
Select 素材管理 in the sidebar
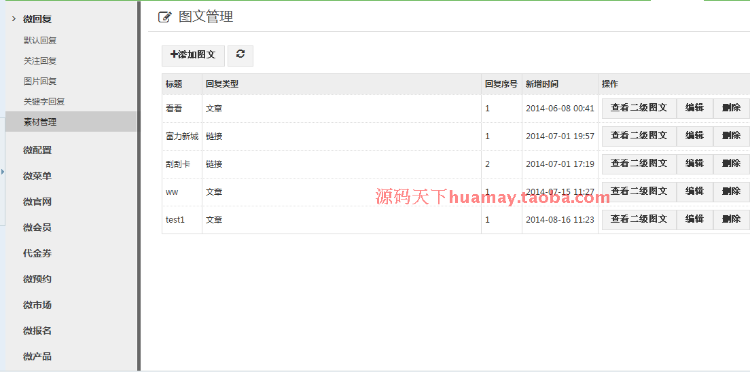[71, 122]
